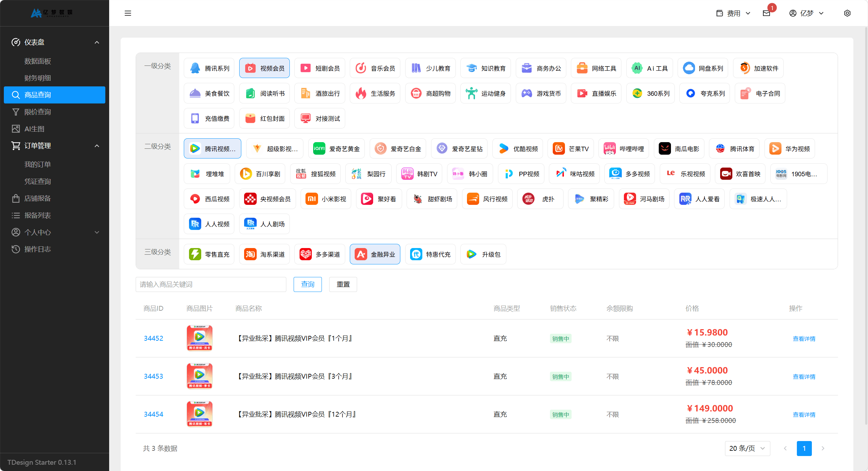Choose 南瓜电影 sub-category
This screenshot has width=868, height=471.
pos(679,149)
